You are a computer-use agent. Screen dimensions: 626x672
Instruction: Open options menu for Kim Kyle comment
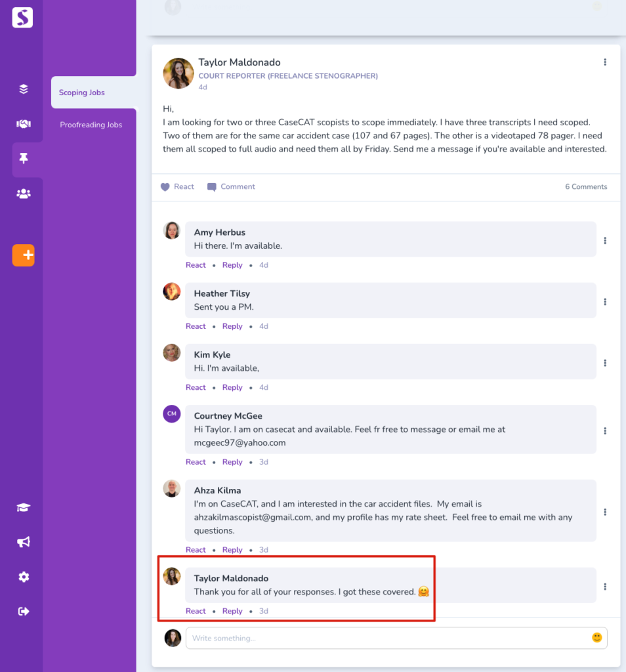(x=605, y=363)
